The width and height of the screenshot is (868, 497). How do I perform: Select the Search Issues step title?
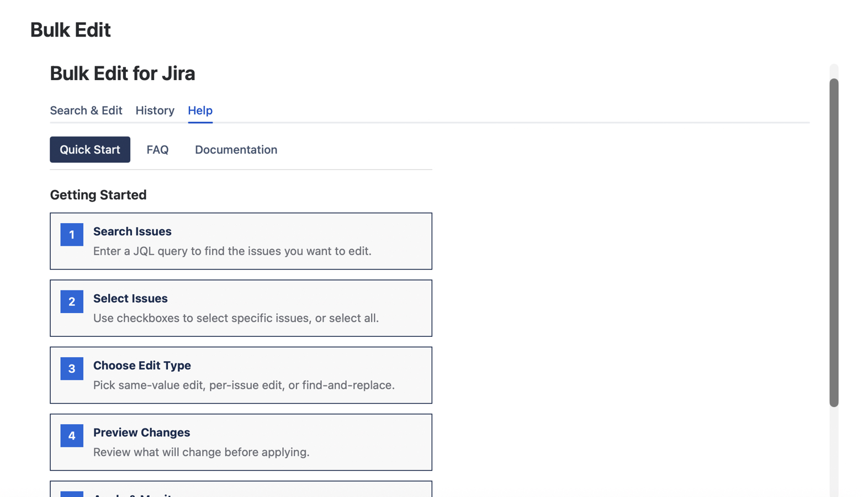[133, 231]
